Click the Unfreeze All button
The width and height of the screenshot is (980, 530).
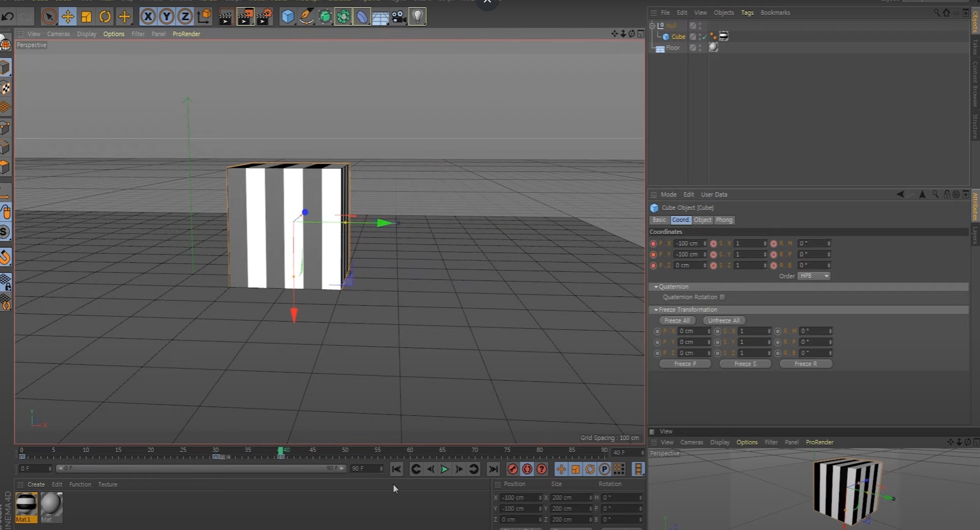click(724, 321)
